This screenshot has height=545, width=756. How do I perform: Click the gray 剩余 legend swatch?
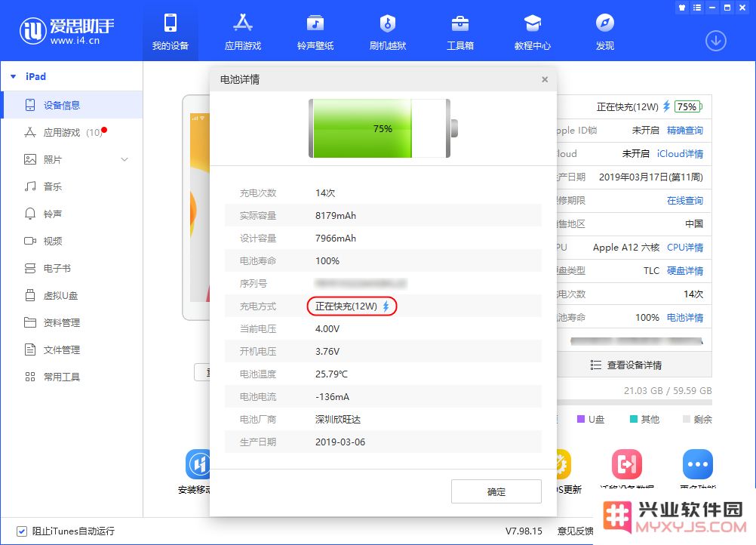pos(687,419)
